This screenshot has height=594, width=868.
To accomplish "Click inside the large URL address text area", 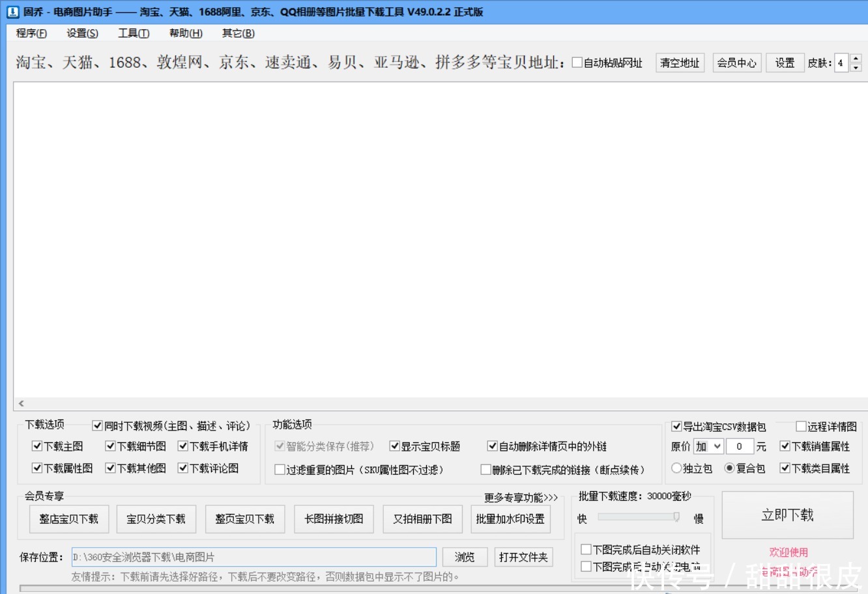I will click(441, 240).
